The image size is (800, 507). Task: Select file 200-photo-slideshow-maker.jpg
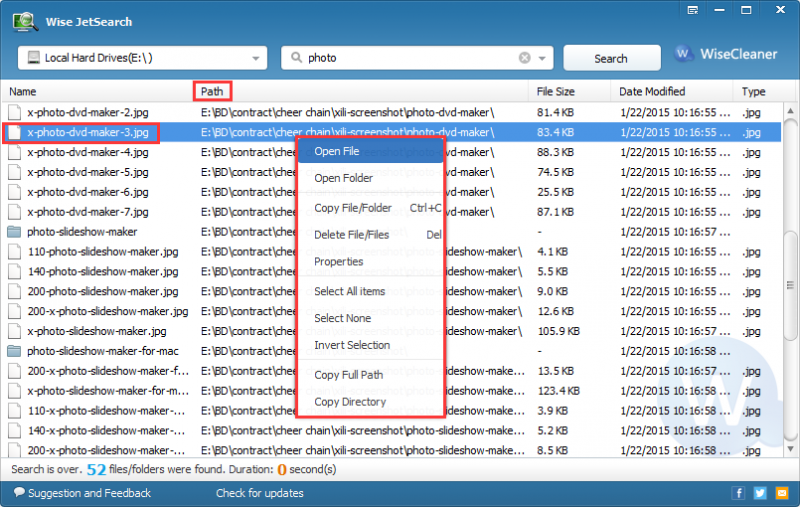click(x=103, y=292)
